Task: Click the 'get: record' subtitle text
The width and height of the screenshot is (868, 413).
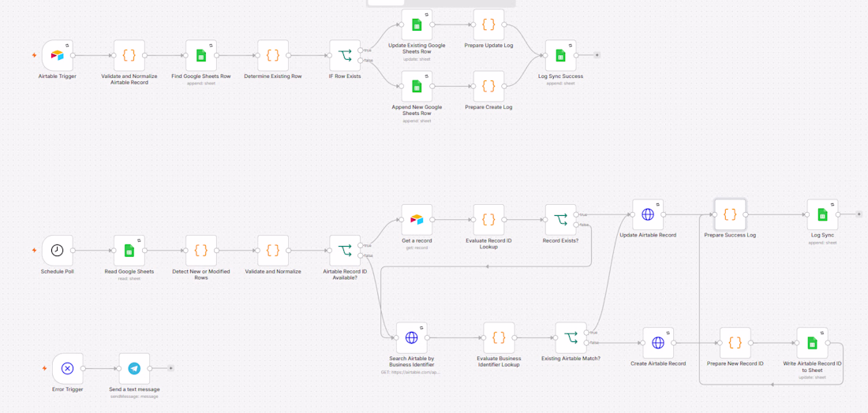Action: click(x=417, y=247)
